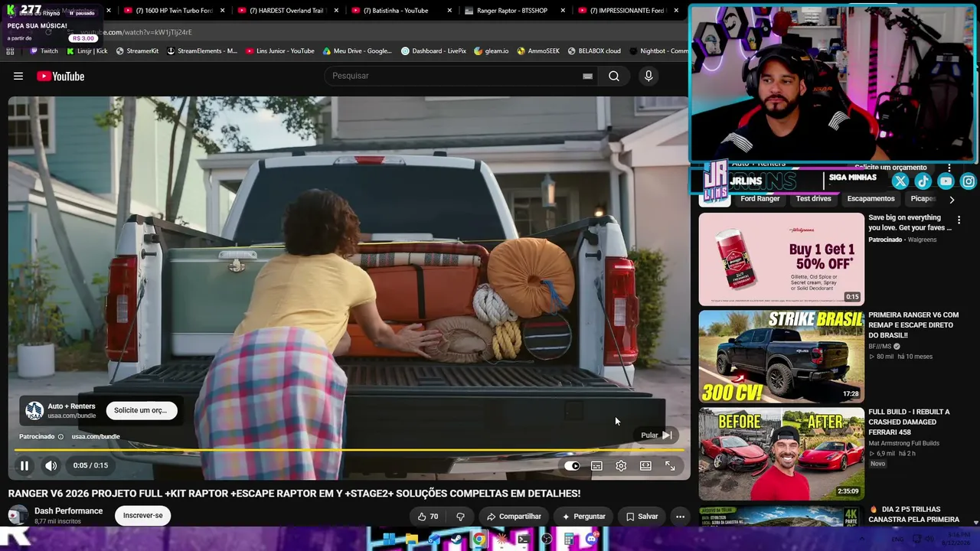Viewport: 980px width, 551px height.
Task: Pause the video playback
Action: (x=24, y=465)
